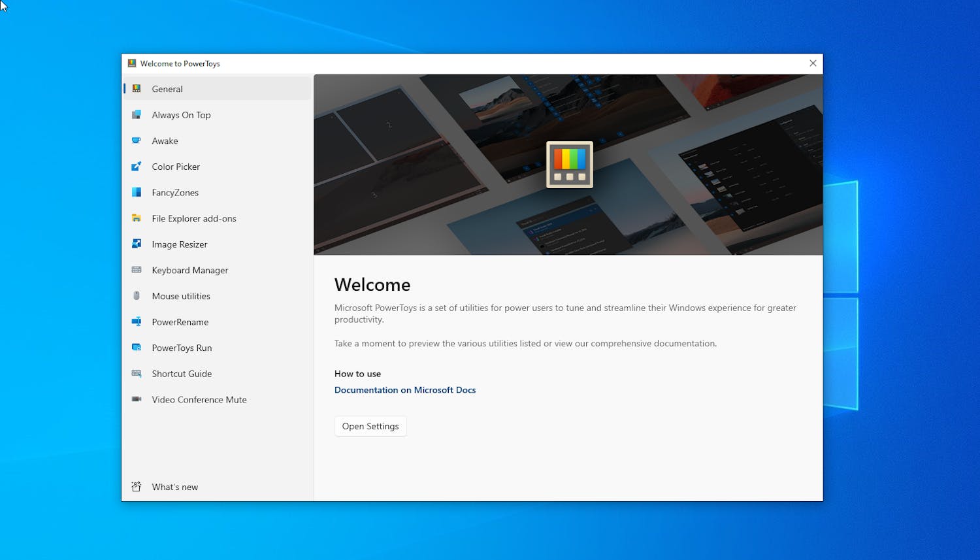
Task: Click the File Explorer add-ons folder icon
Action: pyautogui.click(x=137, y=218)
